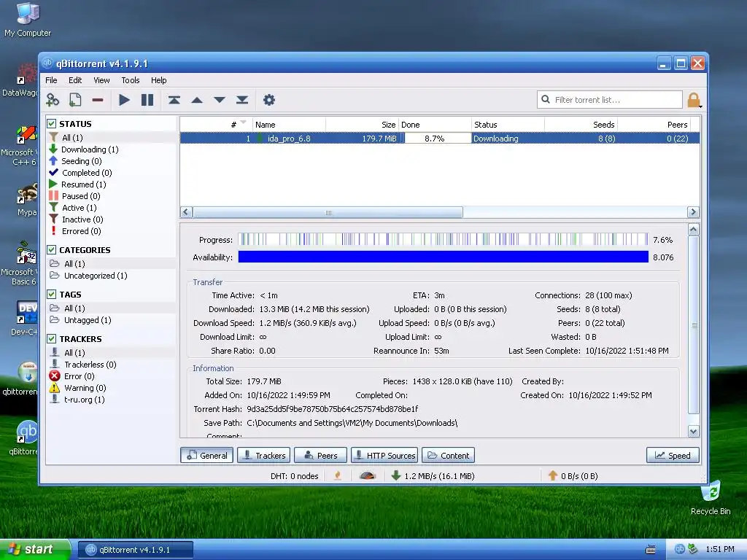The image size is (747, 560).
Task: Toggle the TAGS section checkbox
Action: [x=52, y=295]
